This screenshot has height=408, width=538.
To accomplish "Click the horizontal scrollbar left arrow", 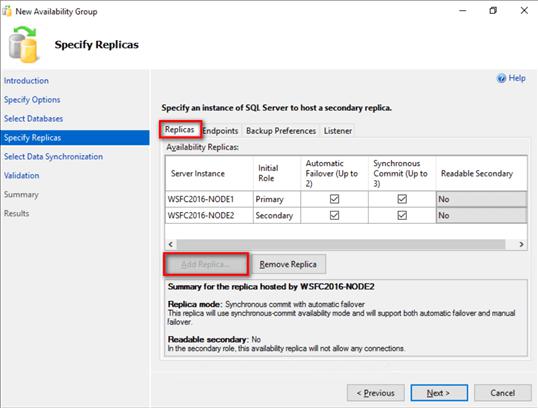I will tap(171, 244).
